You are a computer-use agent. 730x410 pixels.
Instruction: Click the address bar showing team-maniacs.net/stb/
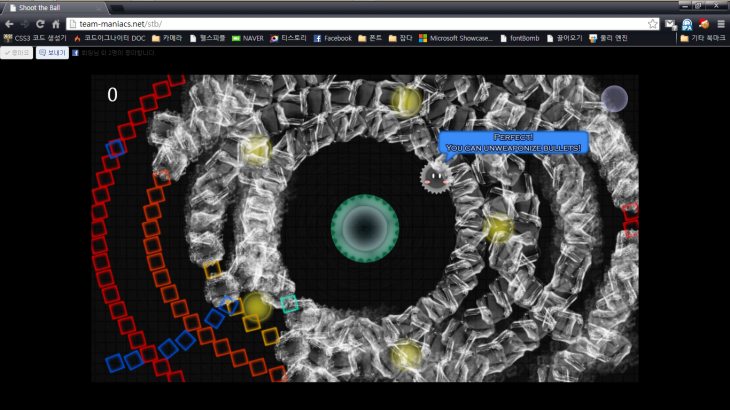[x=350, y=23]
